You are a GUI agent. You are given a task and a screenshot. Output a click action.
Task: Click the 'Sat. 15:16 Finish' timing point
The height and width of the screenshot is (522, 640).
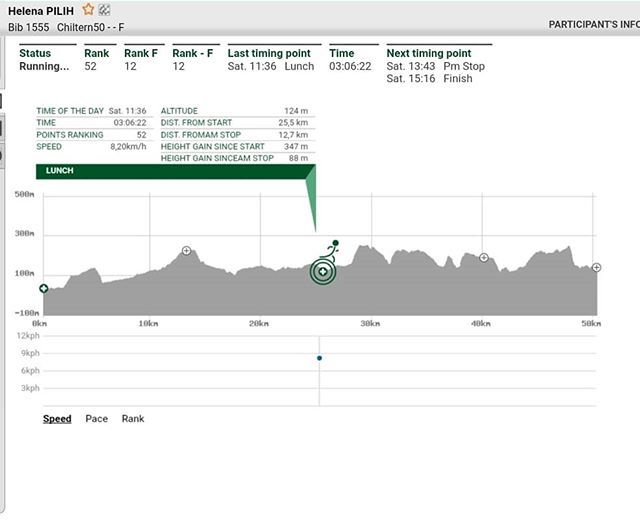point(429,78)
